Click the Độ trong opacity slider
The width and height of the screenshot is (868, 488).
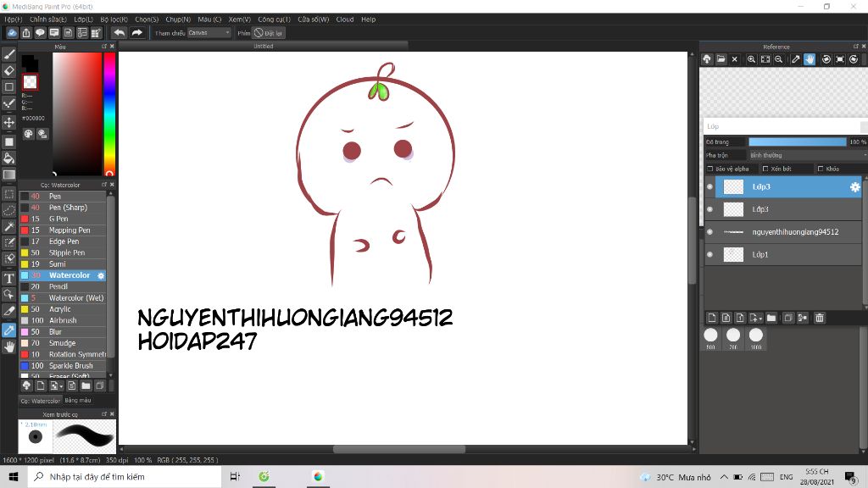point(797,142)
